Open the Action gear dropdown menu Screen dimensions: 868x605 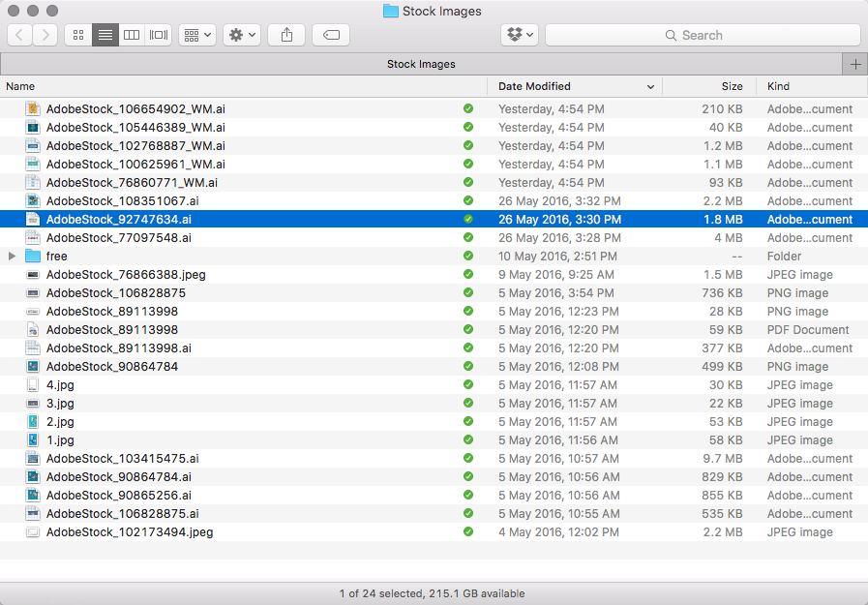pos(241,35)
